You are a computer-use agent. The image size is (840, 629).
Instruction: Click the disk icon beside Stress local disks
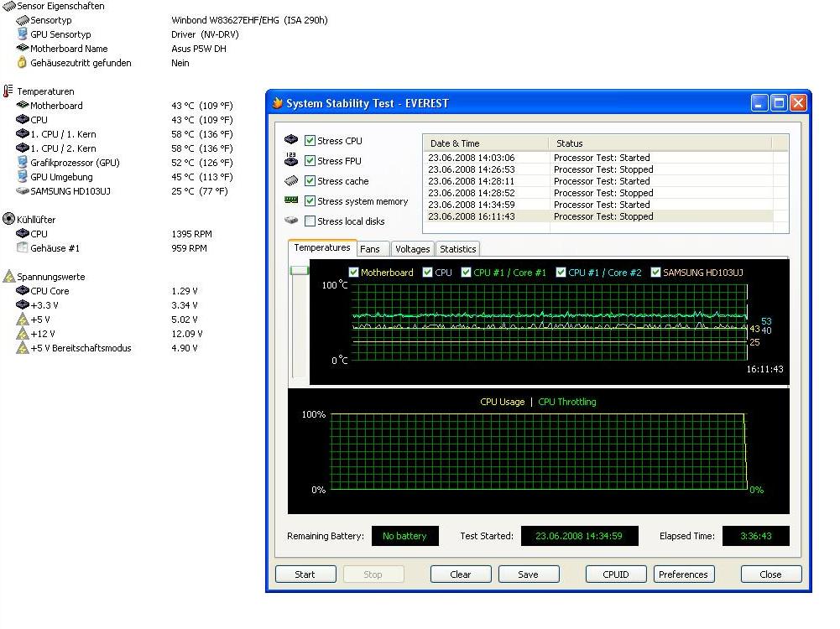(291, 220)
